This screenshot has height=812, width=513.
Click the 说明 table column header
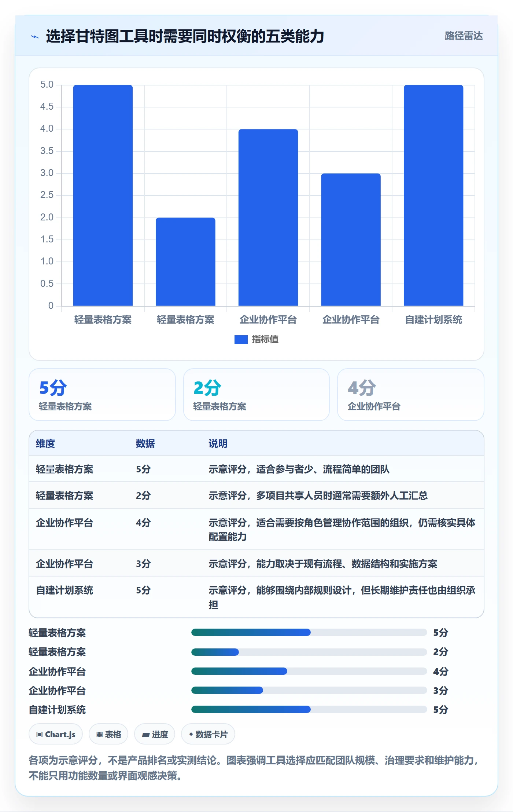coord(218,443)
